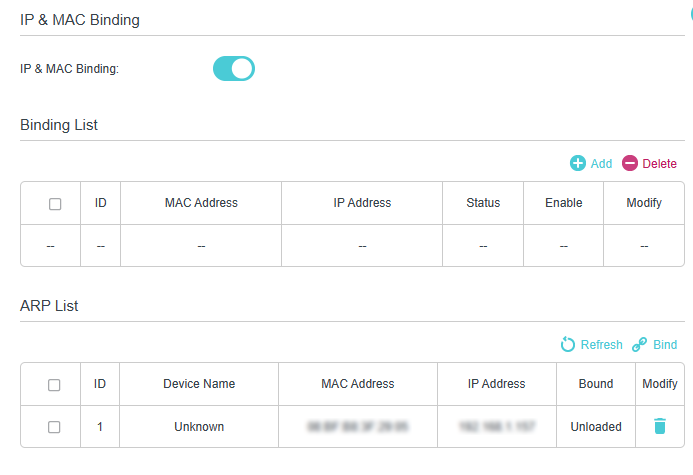Check the ARP List header select-all checkbox
Viewport: 693px width, 475px height.
coord(54,385)
